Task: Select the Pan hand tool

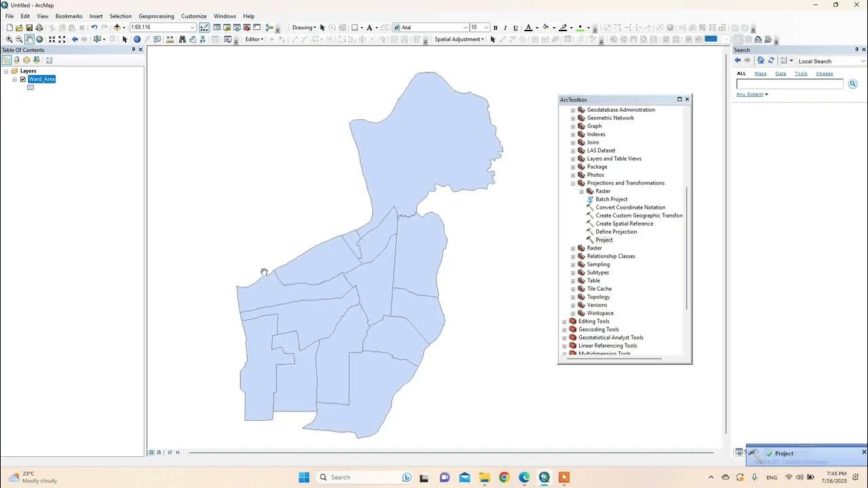Action: pyautogui.click(x=29, y=39)
